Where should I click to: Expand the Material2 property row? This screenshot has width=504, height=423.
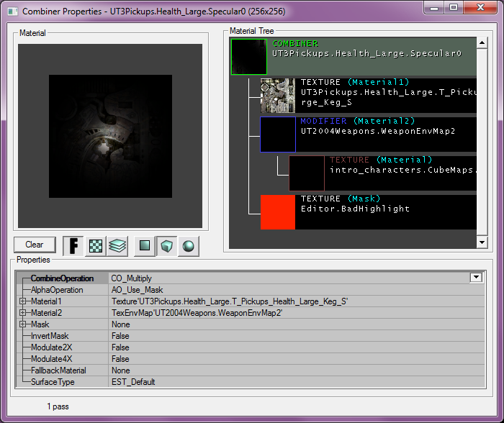[23, 313]
